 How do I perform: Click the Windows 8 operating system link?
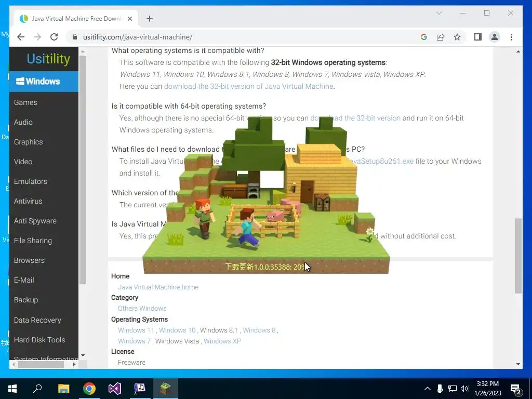click(259, 330)
